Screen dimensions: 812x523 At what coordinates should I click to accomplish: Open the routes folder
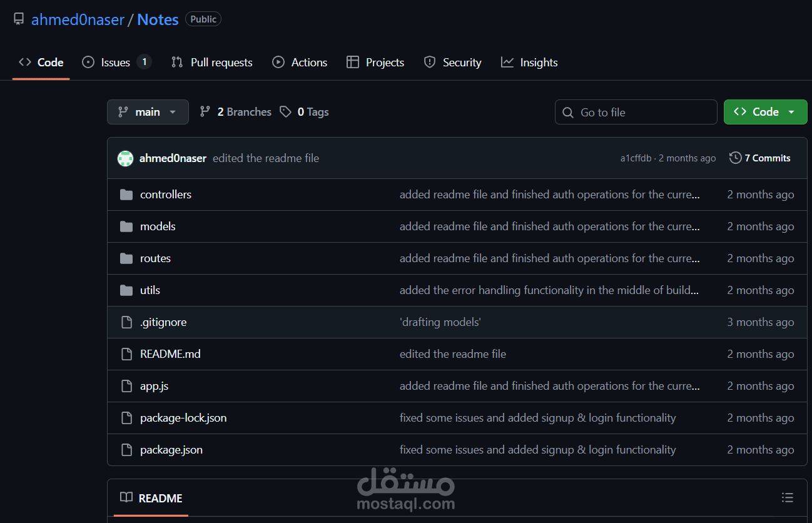155,258
